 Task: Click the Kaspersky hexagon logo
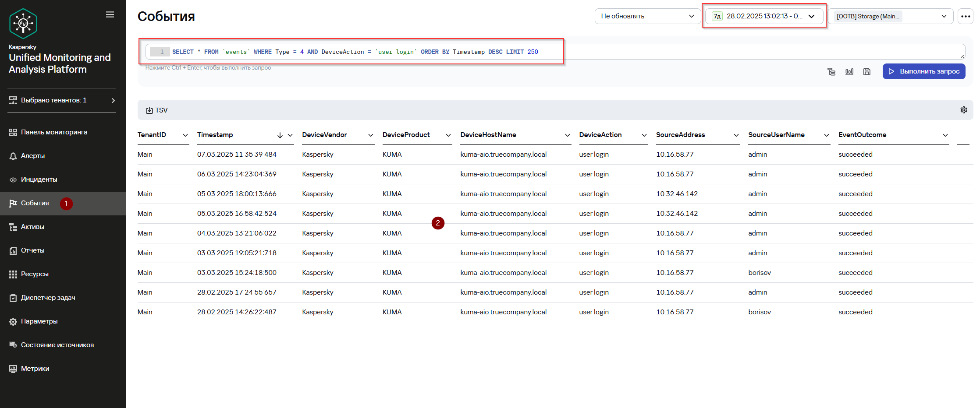pos(23,24)
